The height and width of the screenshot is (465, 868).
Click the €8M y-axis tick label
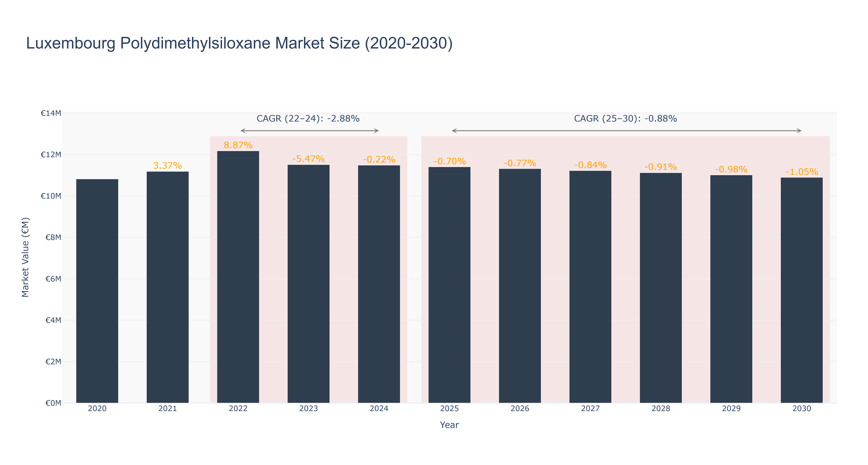[53, 238]
